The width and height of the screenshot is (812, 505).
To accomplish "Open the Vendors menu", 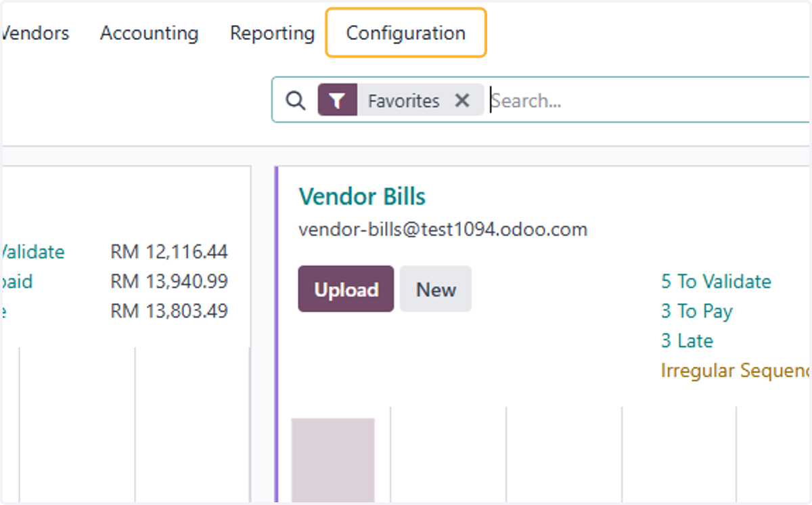I will pos(35,33).
